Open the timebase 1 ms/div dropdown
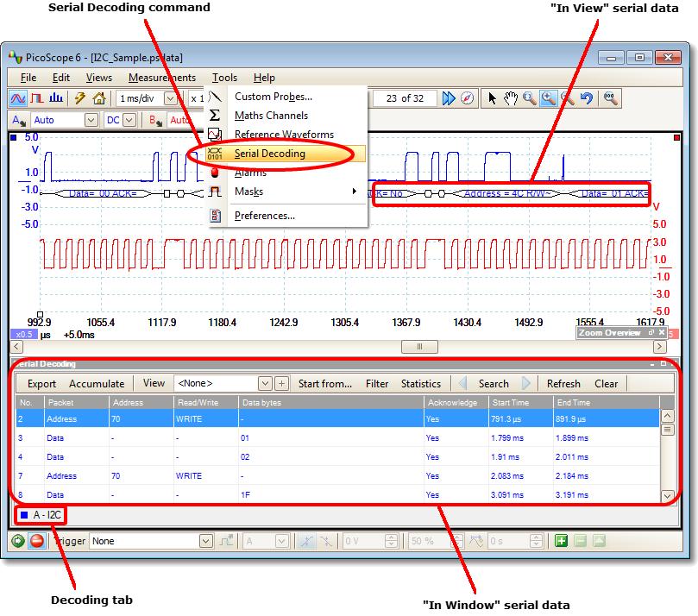This screenshot has height=616, width=698. (x=170, y=98)
